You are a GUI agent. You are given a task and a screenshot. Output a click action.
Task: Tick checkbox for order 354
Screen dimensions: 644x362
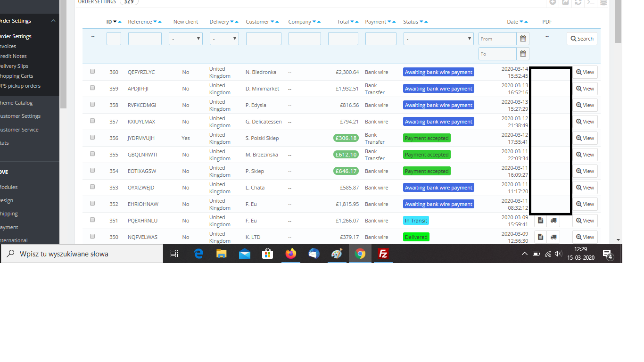click(92, 170)
